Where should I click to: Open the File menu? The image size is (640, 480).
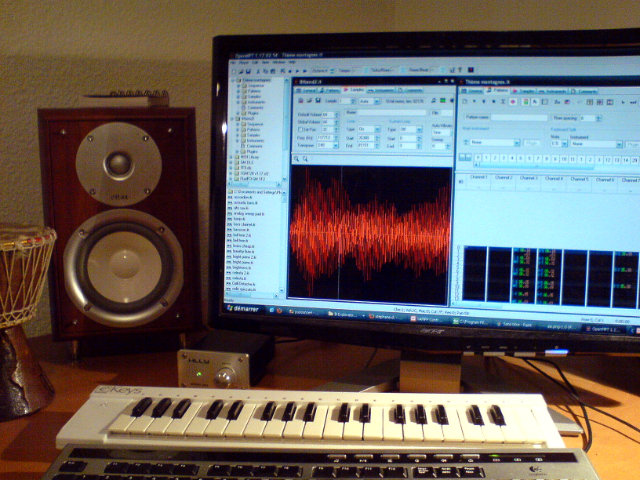coord(233,62)
